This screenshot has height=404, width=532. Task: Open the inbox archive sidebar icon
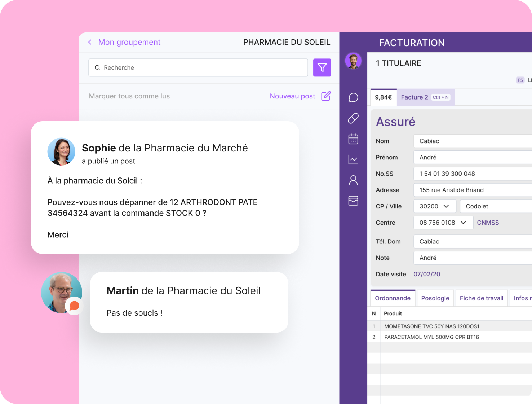(353, 201)
